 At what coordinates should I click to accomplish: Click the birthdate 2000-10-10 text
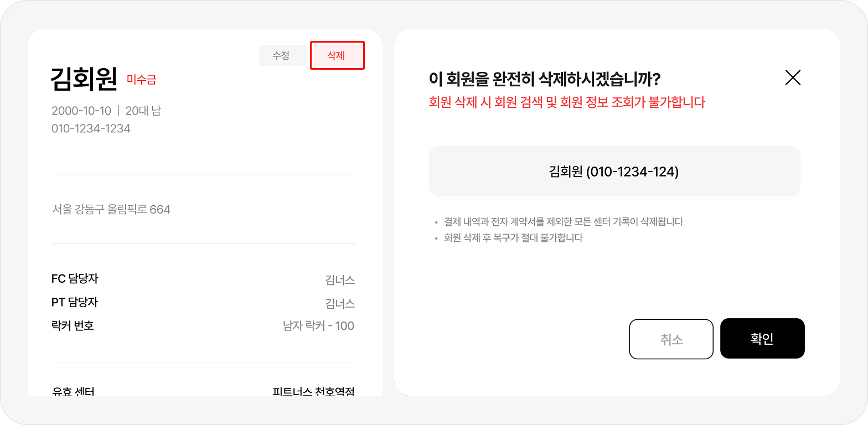click(x=81, y=111)
